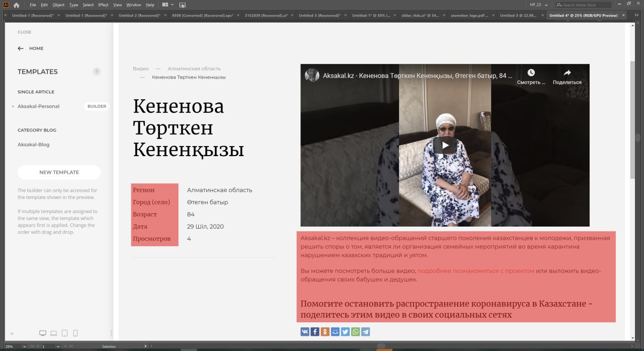Play the Aksakal.kz video
644x351 pixels.
445,146
